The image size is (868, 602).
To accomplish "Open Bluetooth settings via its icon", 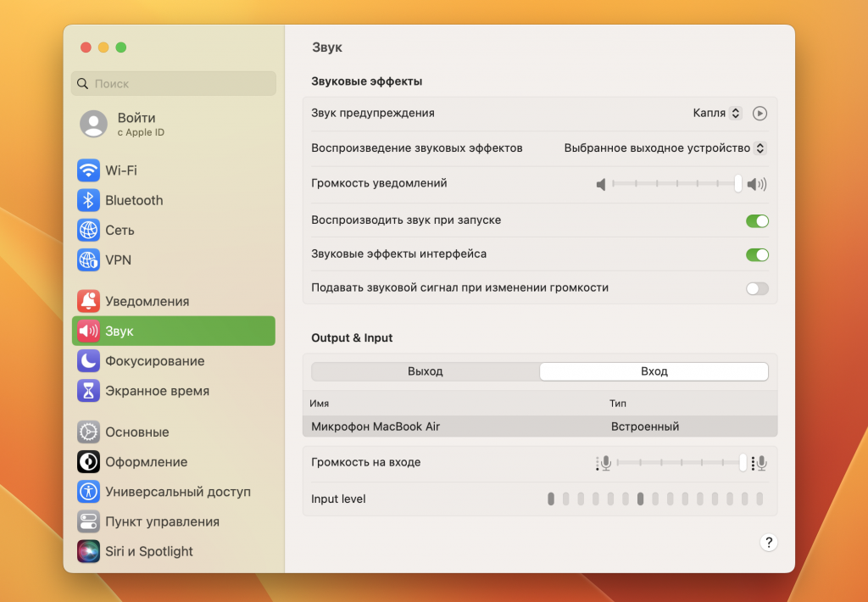I will (x=88, y=200).
